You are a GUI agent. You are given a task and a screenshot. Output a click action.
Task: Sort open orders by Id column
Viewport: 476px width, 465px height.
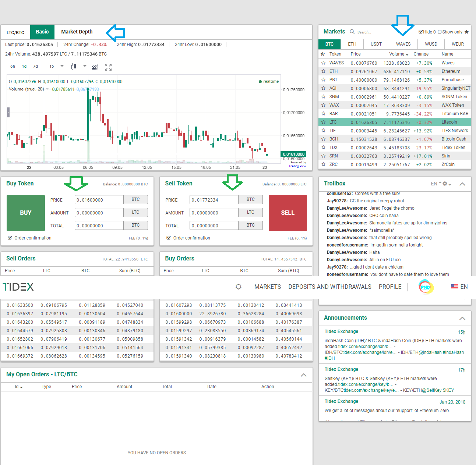pos(18,387)
